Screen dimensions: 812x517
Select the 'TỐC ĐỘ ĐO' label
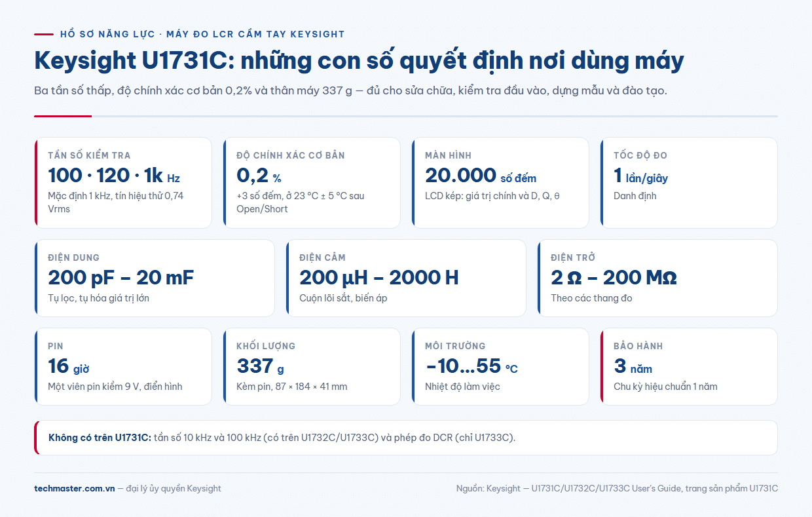(x=640, y=155)
